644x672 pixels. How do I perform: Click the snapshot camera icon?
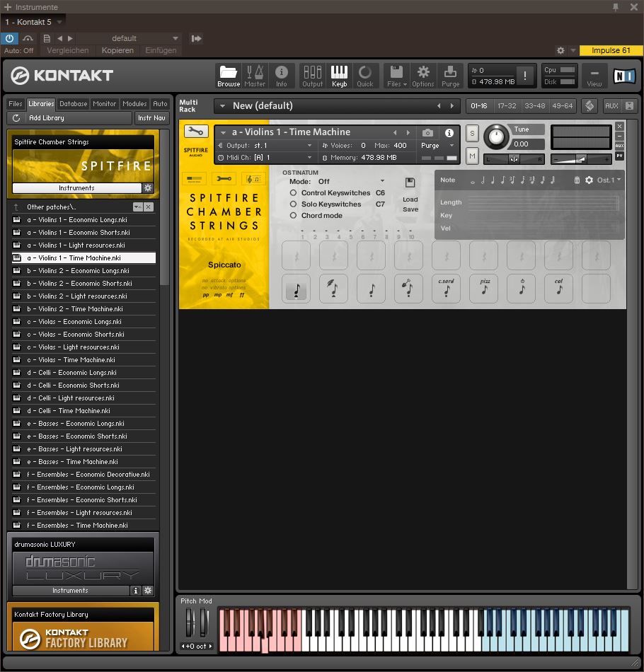[x=427, y=133]
